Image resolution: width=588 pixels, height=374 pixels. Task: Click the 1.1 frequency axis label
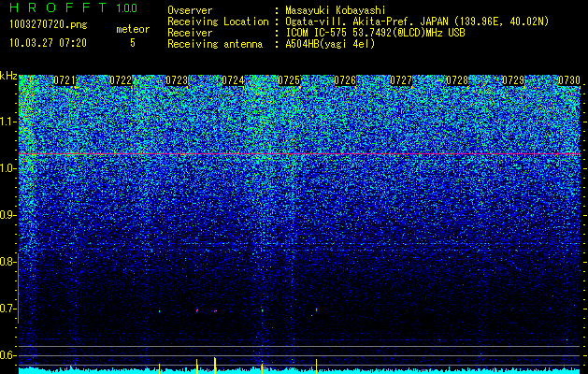7,122
